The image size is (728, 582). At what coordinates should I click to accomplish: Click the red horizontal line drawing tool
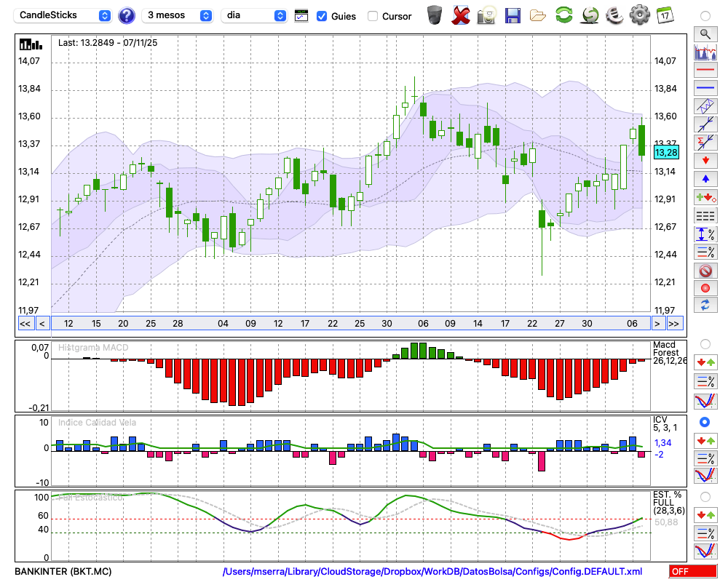click(705, 71)
